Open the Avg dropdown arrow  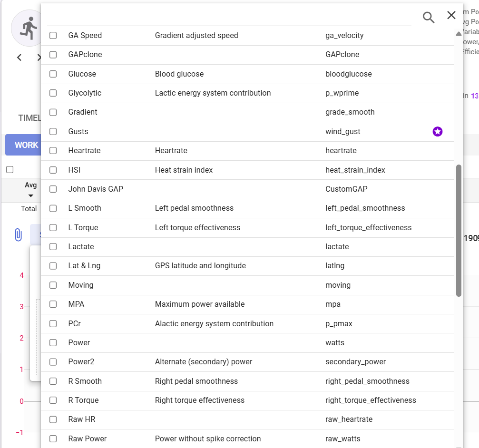tap(30, 196)
